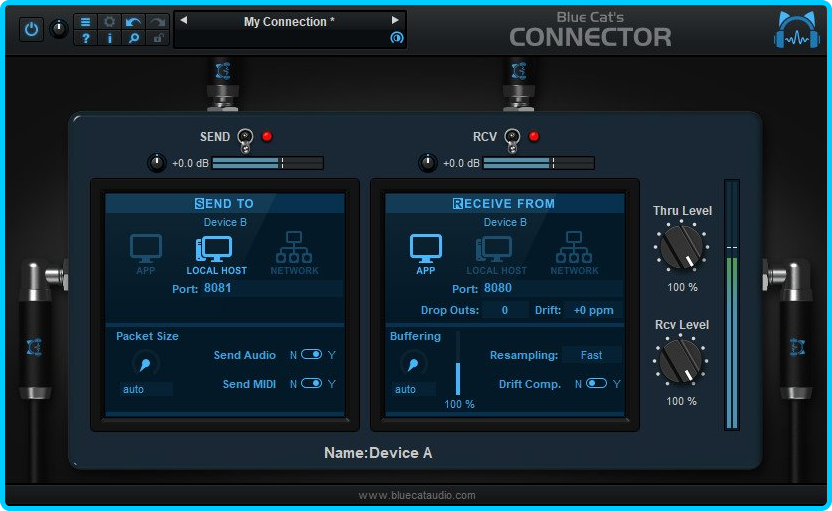The height and width of the screenshot is (511, 832).
Task: Open the www.bluecataudio.com link
Action: (417, 495)
